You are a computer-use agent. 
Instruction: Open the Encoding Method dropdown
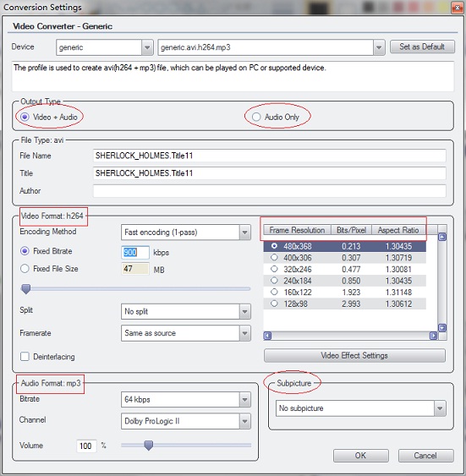[x=244, y=233]
